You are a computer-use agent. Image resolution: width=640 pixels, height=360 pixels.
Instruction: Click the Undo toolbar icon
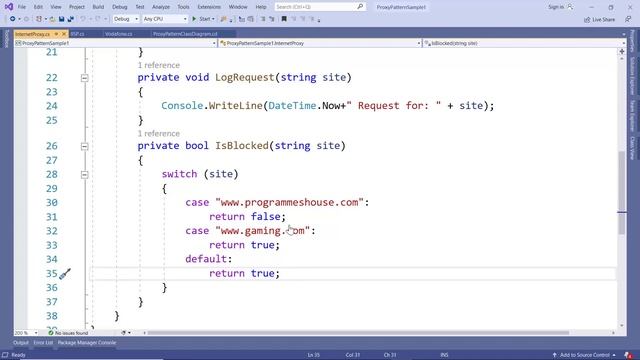coord(83,19)
